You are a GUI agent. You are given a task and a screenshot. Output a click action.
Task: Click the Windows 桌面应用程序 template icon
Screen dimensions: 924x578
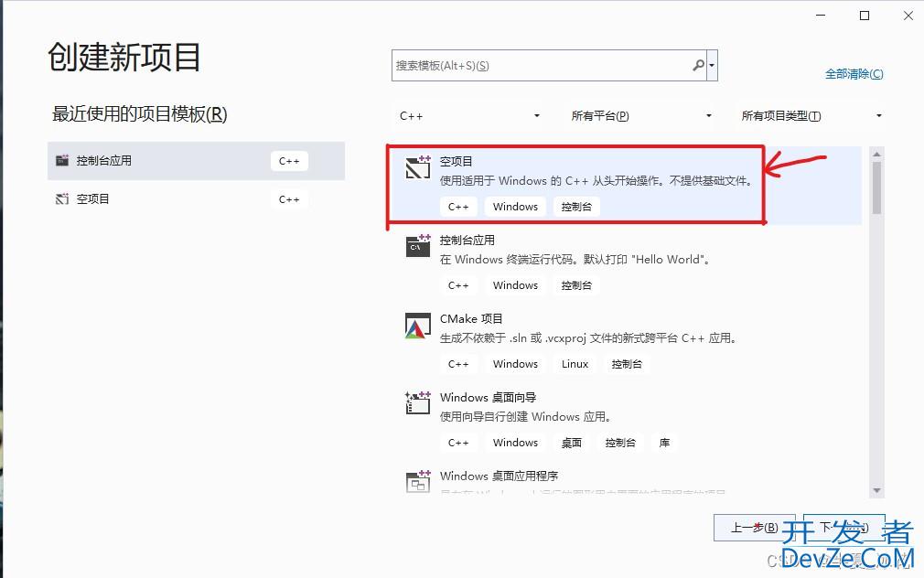coord(418,481)
